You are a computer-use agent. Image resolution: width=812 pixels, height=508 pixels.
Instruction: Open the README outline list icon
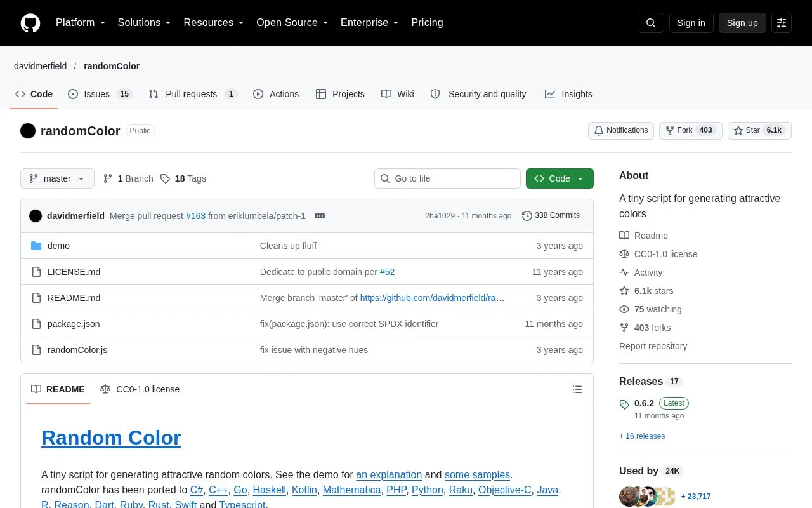click(x=577, y=389)
